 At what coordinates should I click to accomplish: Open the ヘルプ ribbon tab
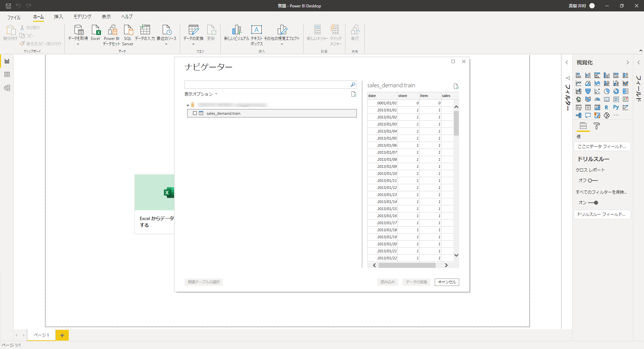(x=126, y=16)
